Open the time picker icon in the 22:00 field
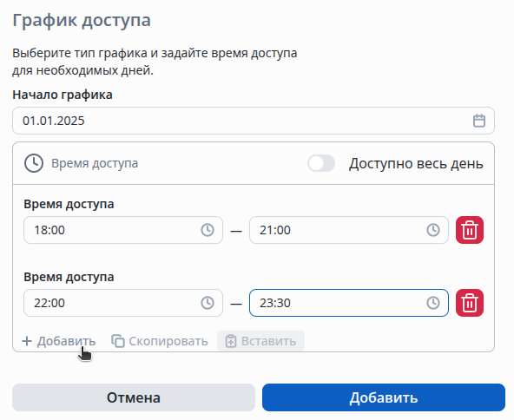The width and height of the screenshot is (514, 420). point(208,303)
